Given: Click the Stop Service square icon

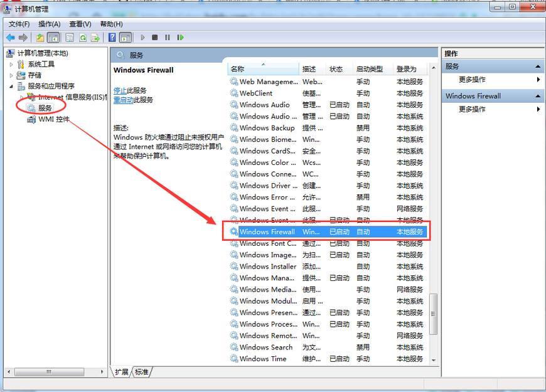Looking at the screenshot, I should pyautogui.click(x=155, y=37).
